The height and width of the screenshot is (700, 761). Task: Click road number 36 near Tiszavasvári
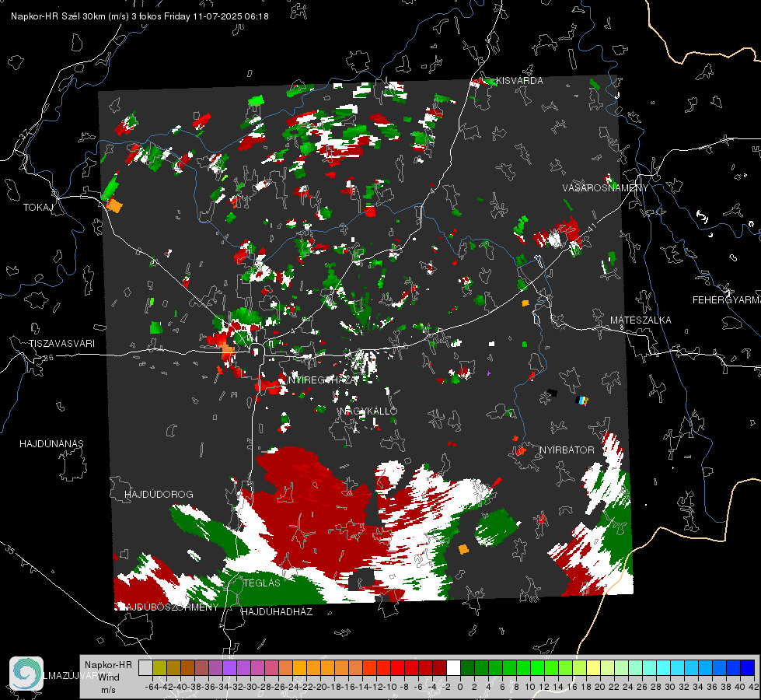tap(48, 358)
